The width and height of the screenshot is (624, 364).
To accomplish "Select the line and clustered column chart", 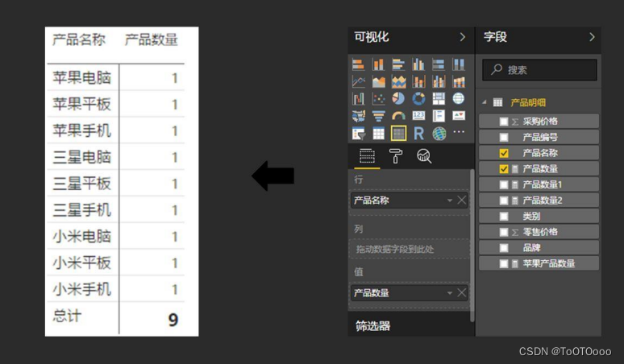I will [439, 82].
